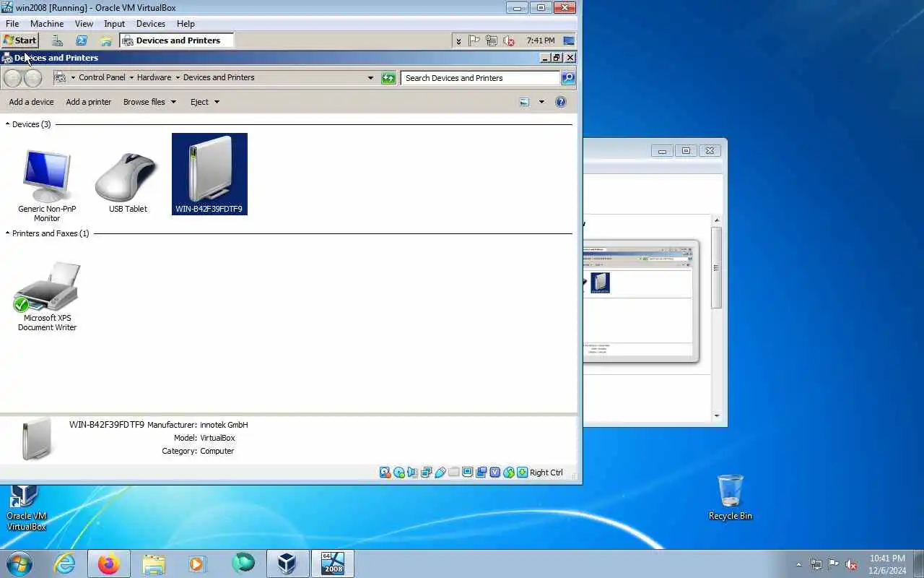The width and height of the screenshot is (924, 578).
Task: Click Hardware breadcrumb in address bar
Action: 154,77
